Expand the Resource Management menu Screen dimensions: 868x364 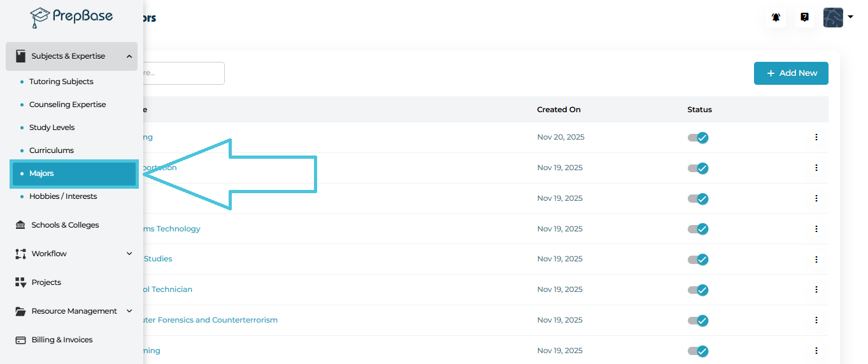129,311
